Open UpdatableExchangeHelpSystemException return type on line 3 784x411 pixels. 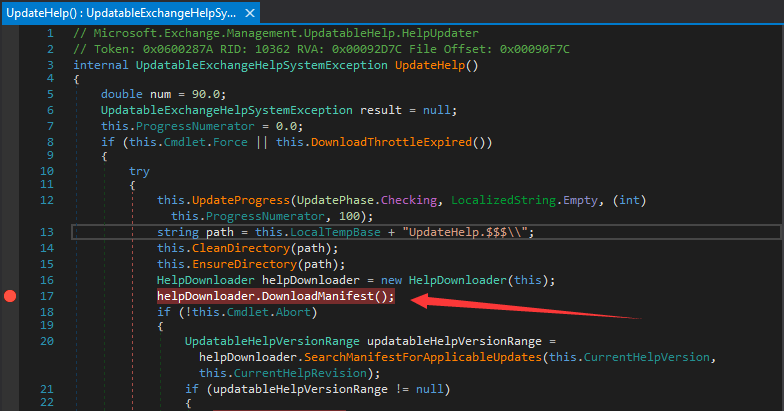click(x=262, y=65)
